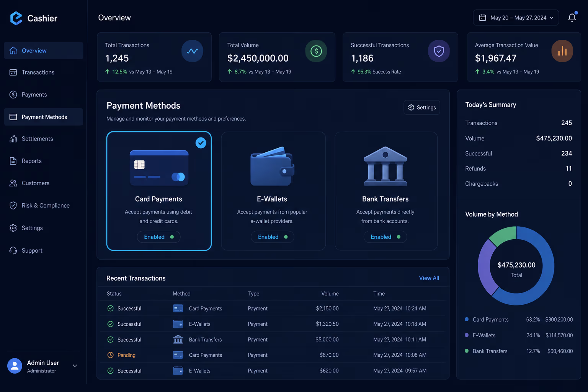Open Overview in sidebar
This screenshot has width=588, height=392.
[43, 51]
